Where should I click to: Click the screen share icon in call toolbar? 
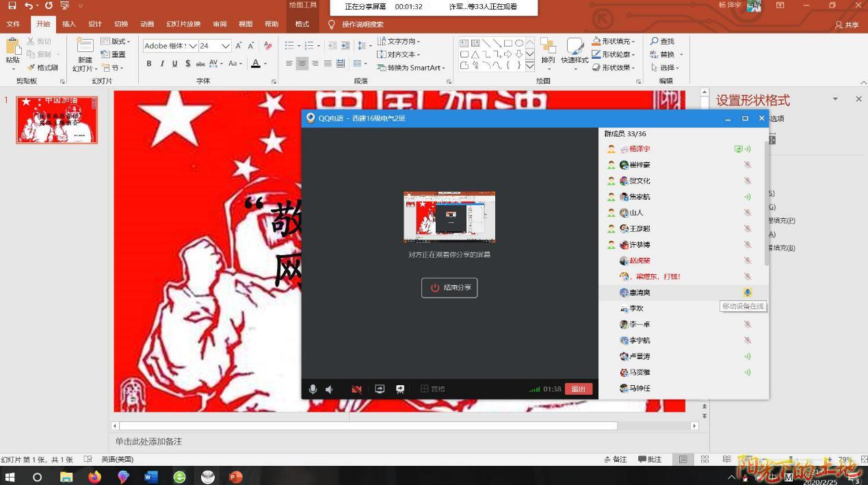point(380,389)
